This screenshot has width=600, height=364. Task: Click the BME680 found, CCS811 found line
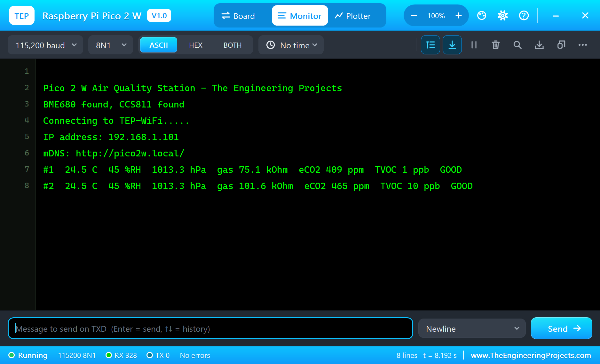click(x=114, y=105)
